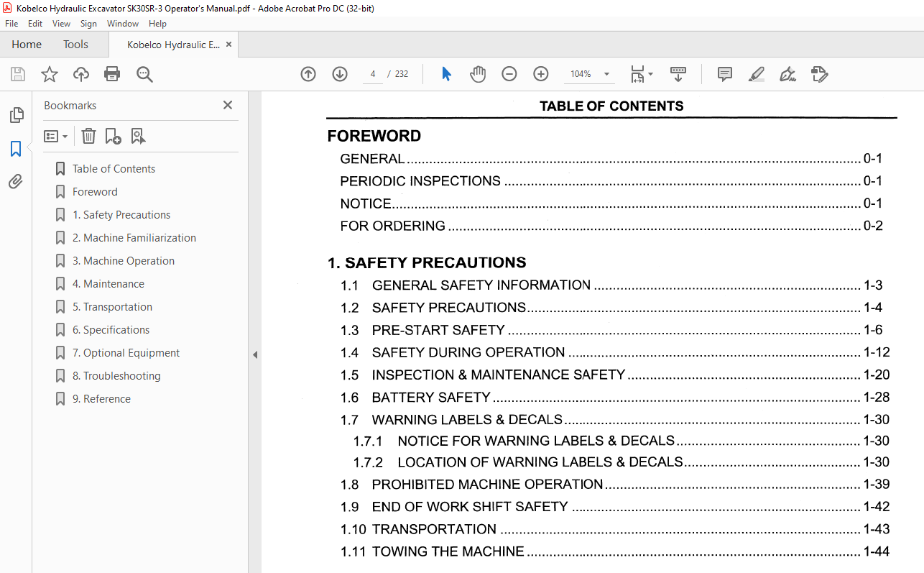Select the Hand pan tool

pos(478,74)
